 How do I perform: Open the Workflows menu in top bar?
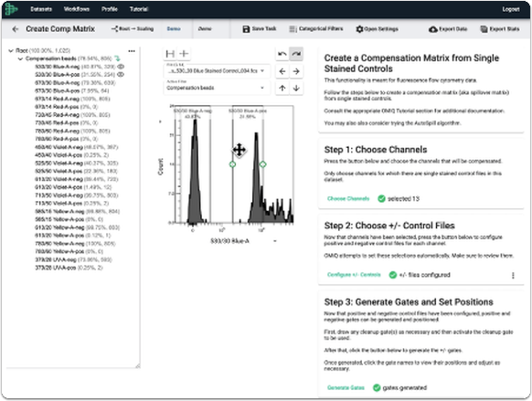77,9
